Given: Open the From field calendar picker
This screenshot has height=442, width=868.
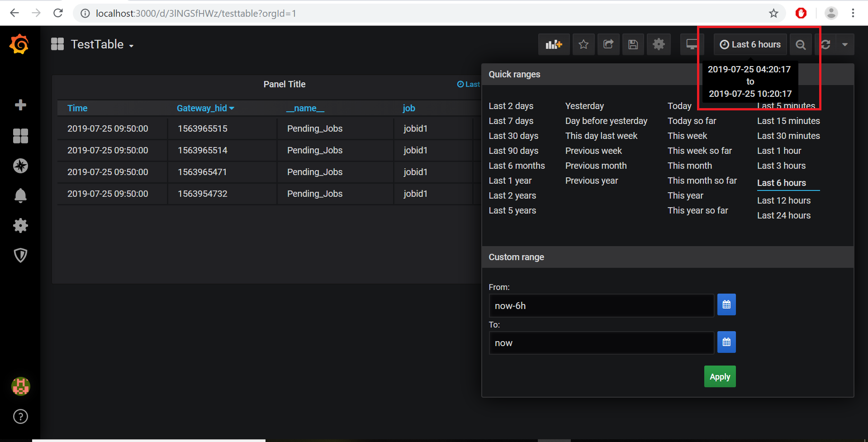Looking at the screenshot, I should click(726, 304).
